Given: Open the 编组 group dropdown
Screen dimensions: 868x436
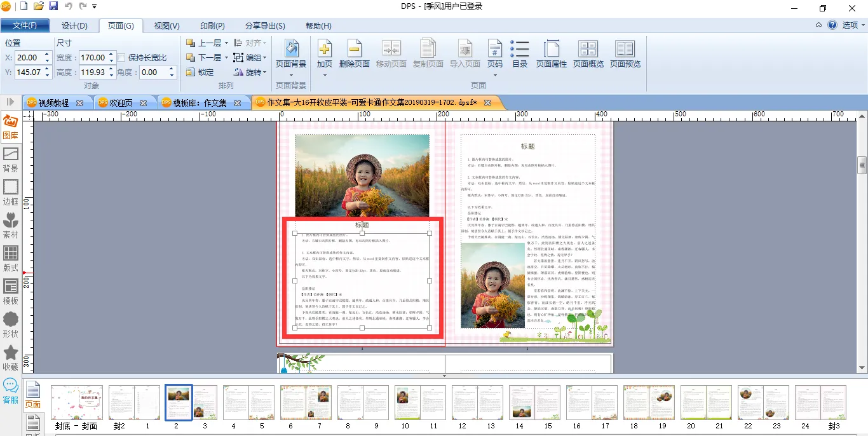Looking at the screenshot, I should 264,58.
